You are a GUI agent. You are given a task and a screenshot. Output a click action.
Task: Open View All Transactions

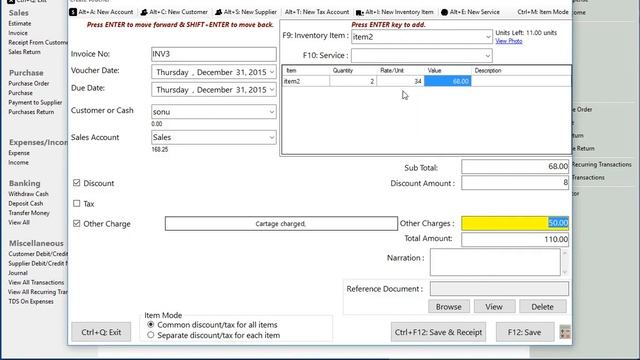click(x=36, y=282)
